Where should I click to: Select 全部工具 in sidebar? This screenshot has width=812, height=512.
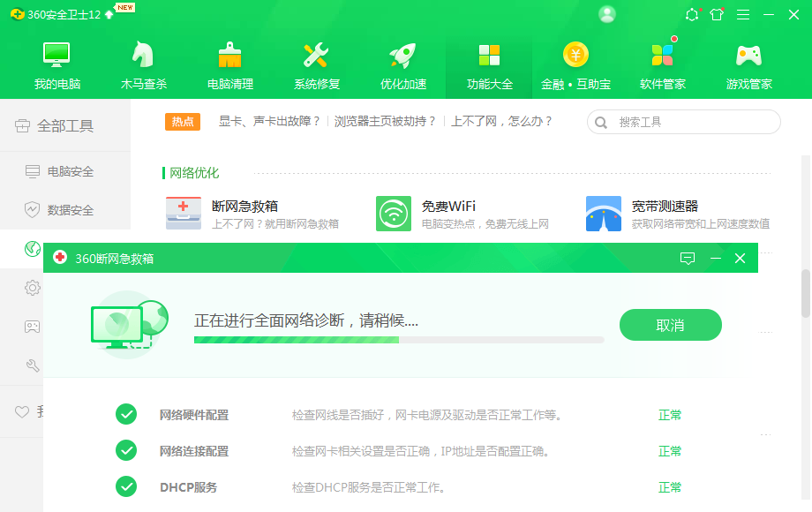click(65, 126)
